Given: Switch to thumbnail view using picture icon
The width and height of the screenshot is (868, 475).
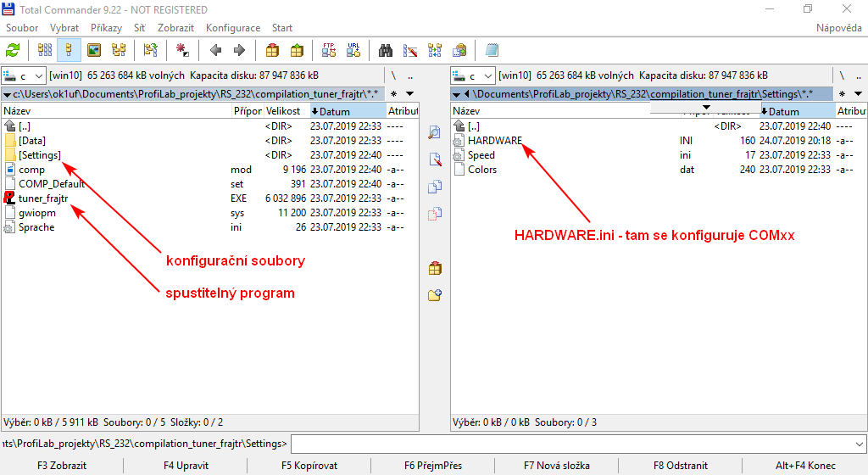Looking at the screenshot, I should (94, 50).
